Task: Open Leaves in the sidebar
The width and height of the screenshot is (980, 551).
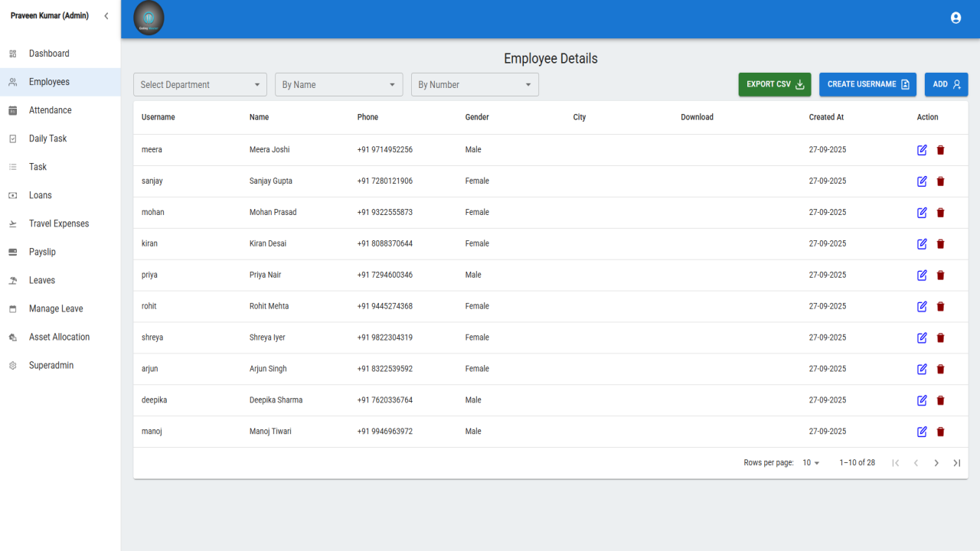Action: (x=60, y=280)
